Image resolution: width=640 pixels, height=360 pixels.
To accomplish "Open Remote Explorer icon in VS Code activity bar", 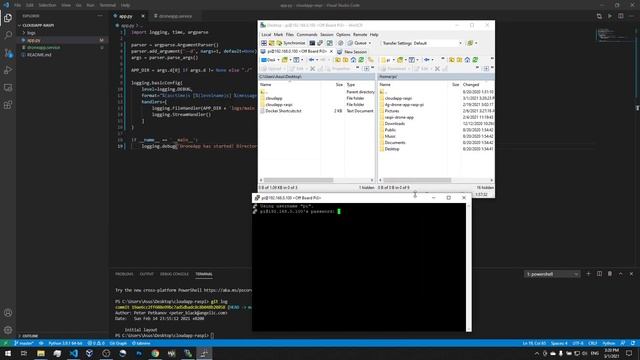I will click(8, 88).
